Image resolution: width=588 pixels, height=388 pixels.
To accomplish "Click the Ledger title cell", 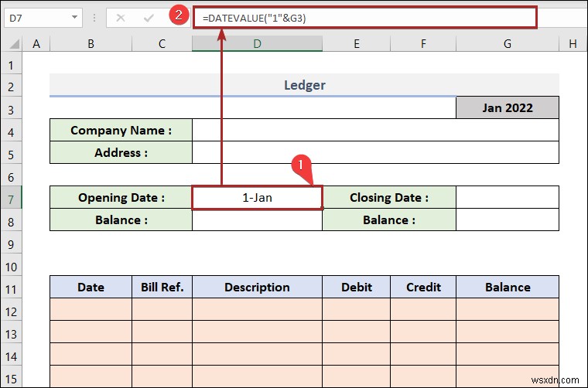I will point(304,85).
